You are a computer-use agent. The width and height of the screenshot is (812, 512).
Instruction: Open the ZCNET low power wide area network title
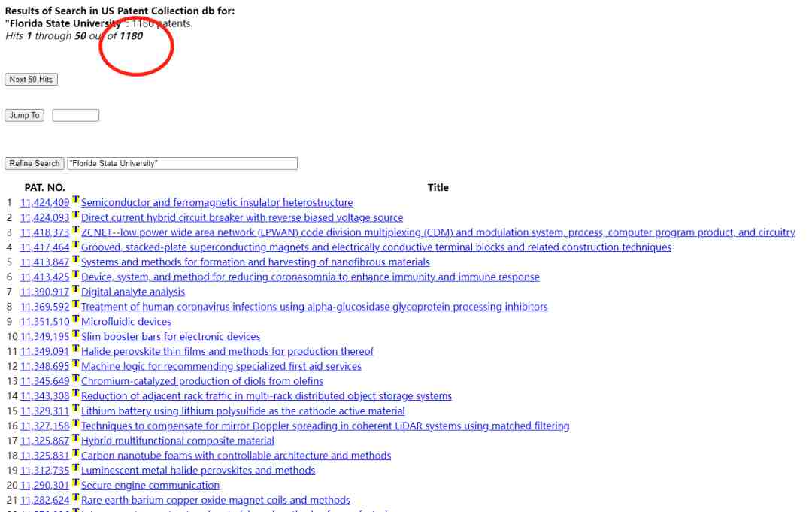(x=438, y=233)
